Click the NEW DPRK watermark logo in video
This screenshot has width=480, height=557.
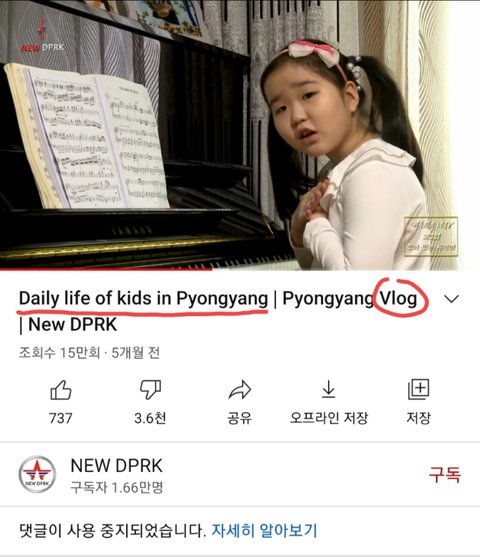(x=42, y=37)
